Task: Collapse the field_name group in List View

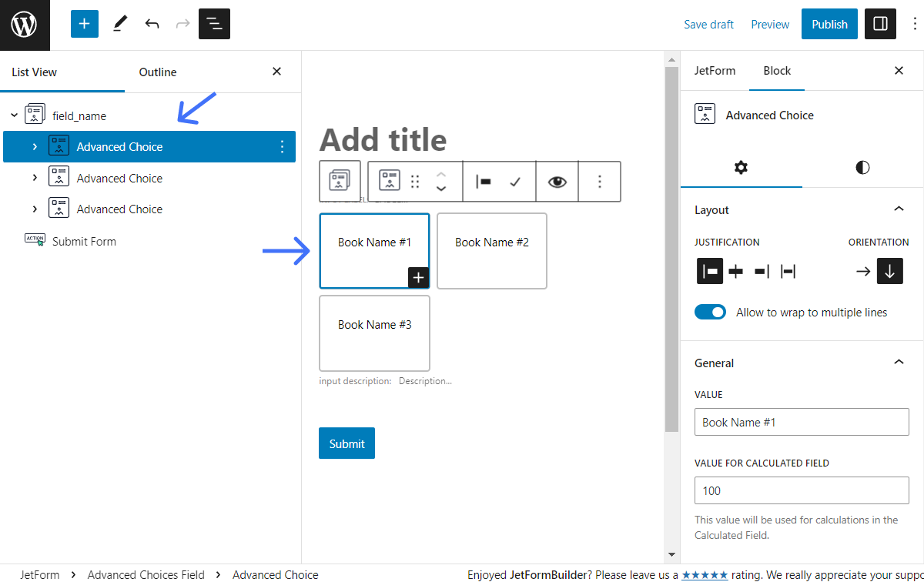Action: 14,115
